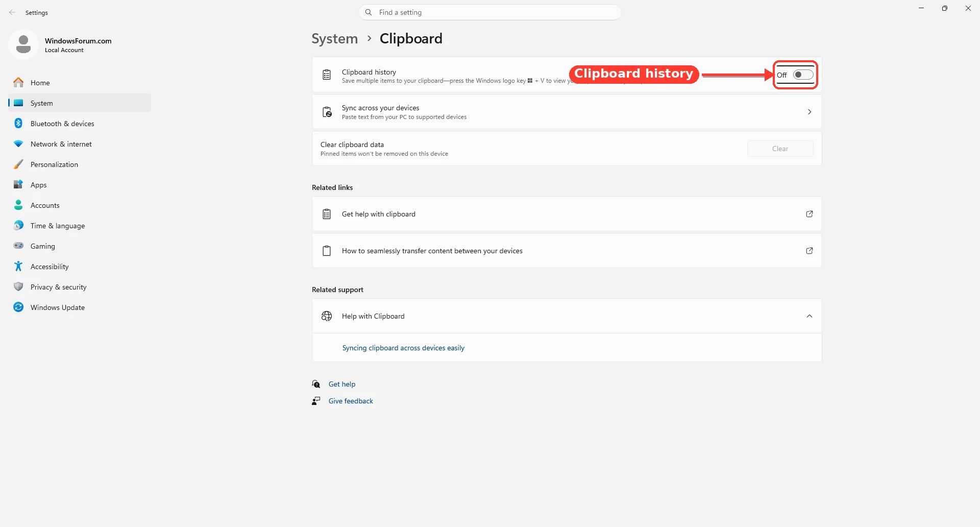980x527 pixels.
Task: Open external link for seamless transfer article
Action: coord(810,251)
